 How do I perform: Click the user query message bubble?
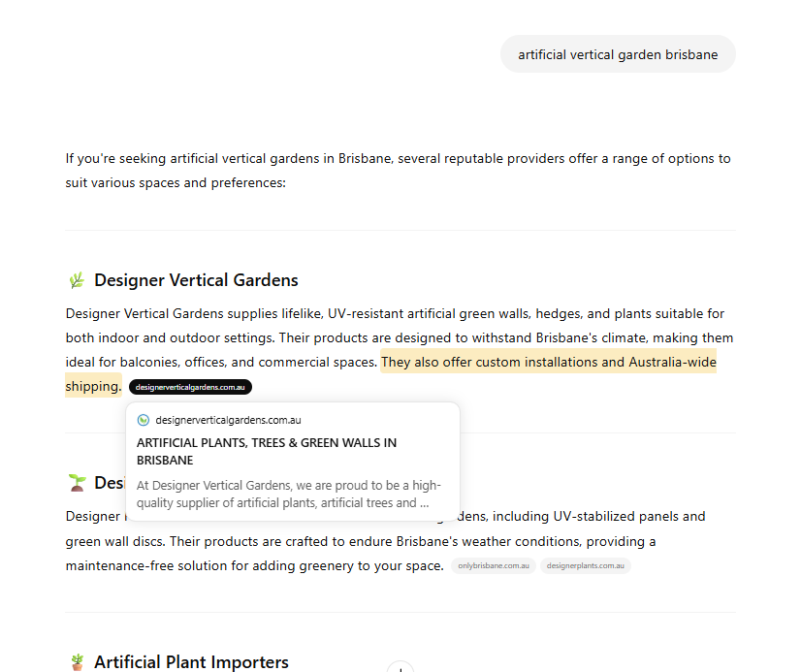click(618, 54)
